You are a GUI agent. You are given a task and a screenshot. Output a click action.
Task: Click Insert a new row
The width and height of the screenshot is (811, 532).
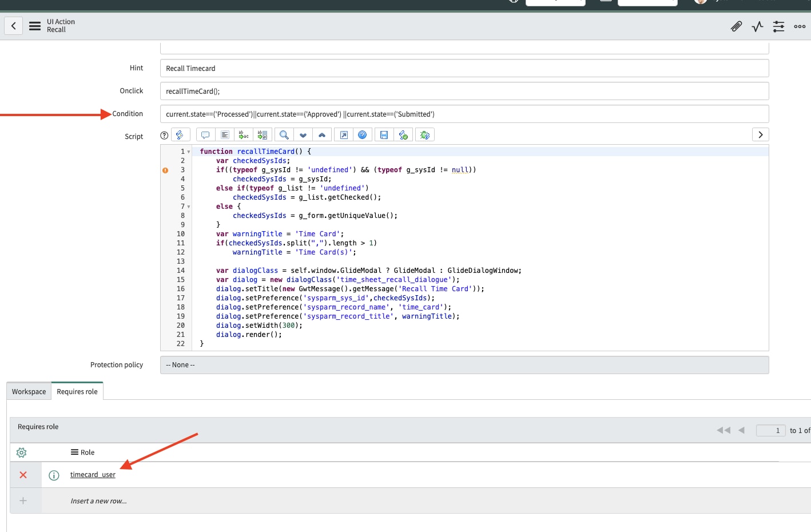98,501
